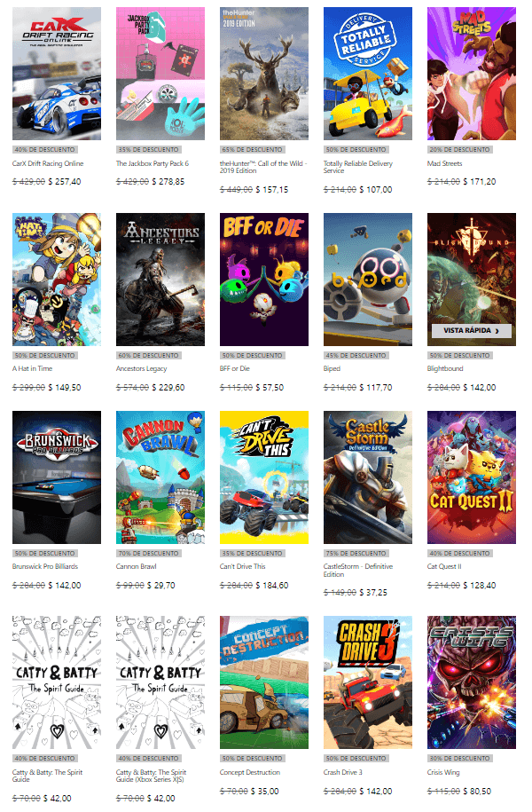Select the Concept Destruction thumbnail
The width and height of the screenshot is (532, 812).
264,682
